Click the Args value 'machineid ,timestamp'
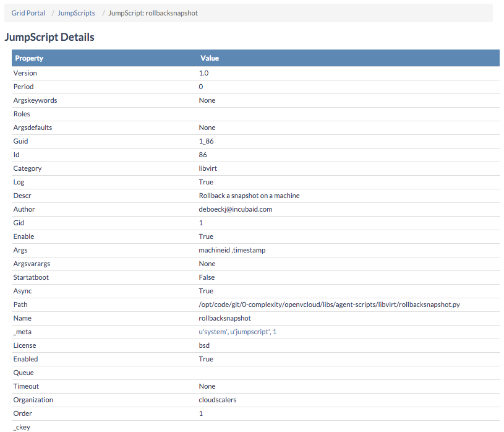This screenshot has width=504, height=432. (233, 250)
